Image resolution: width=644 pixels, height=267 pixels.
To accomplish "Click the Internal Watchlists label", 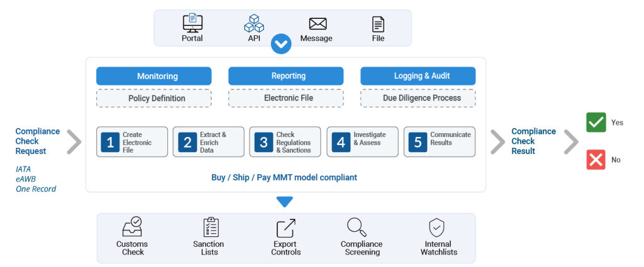I will (x=438, y=248).
